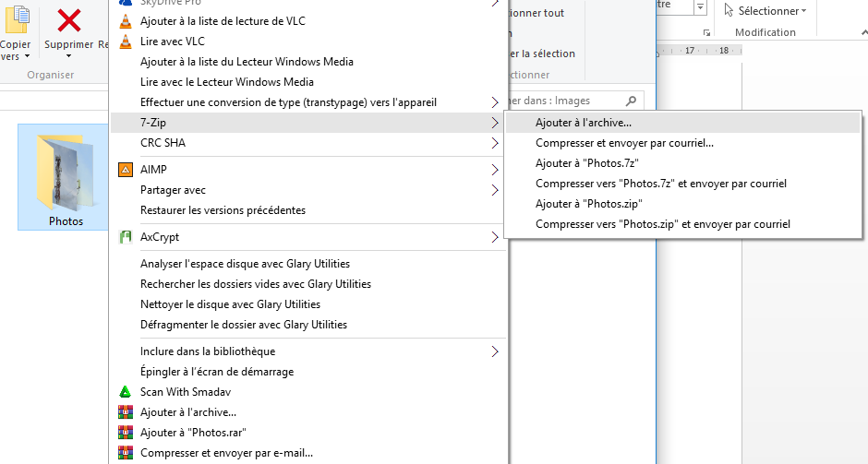Click WinRAR icon beside Compresser et envoyer par e-mail
Viewport: 868px width, 464px height.
tap(126, 453)
